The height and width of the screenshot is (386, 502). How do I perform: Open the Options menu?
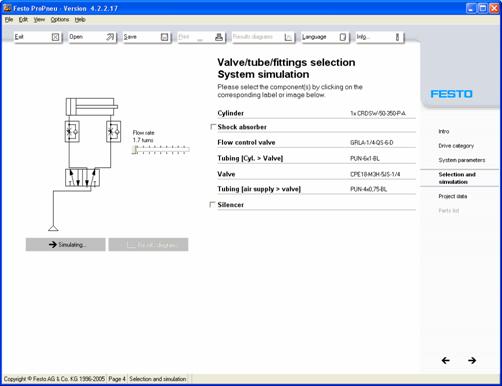click(x=60, y=20)
